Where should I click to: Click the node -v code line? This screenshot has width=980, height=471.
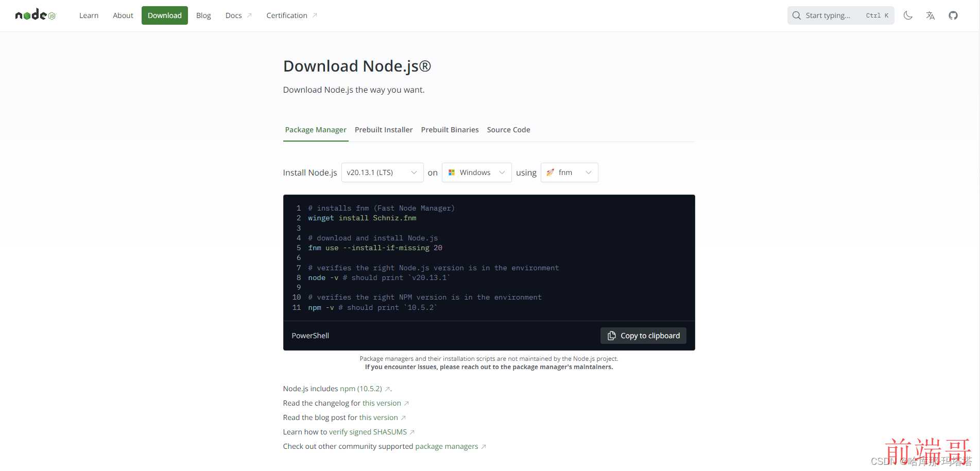[379, 278]
